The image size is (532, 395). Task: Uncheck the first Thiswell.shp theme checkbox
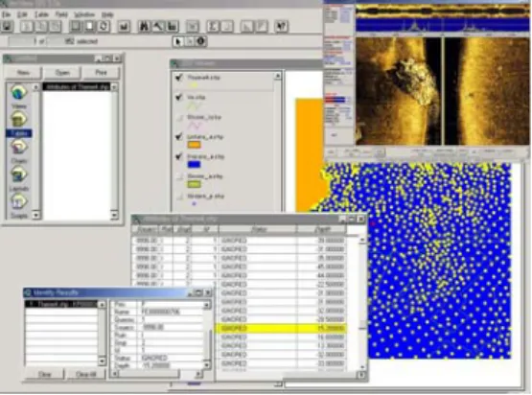[179, 78]
